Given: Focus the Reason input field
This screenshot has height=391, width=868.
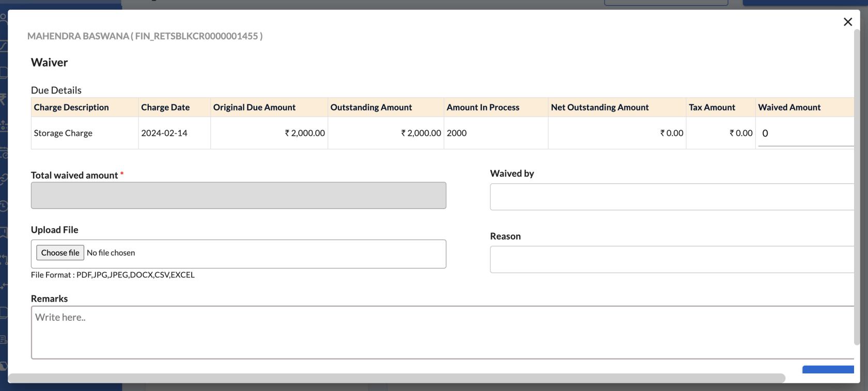Looking at the screenshot, I should coord(672,259).
